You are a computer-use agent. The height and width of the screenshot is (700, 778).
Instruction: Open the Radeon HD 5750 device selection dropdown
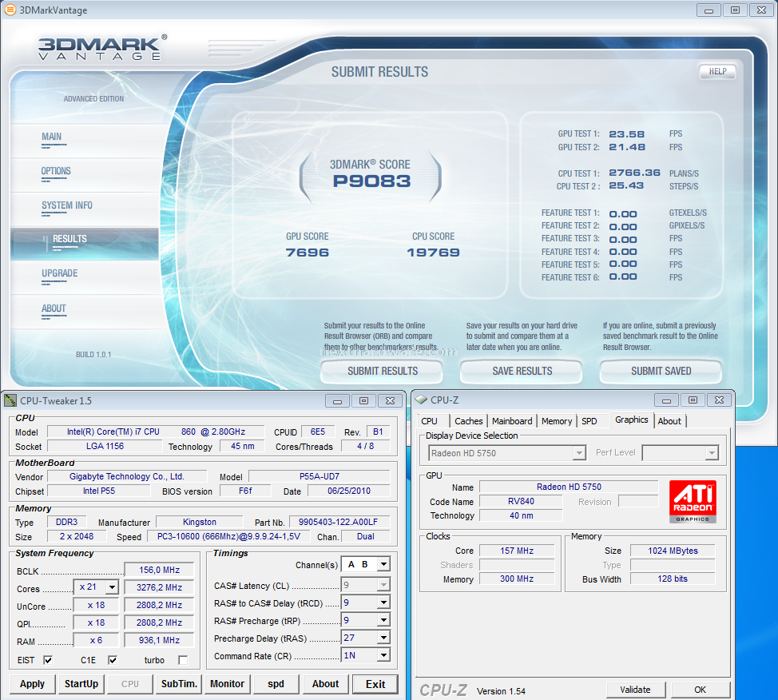[579, 453]
